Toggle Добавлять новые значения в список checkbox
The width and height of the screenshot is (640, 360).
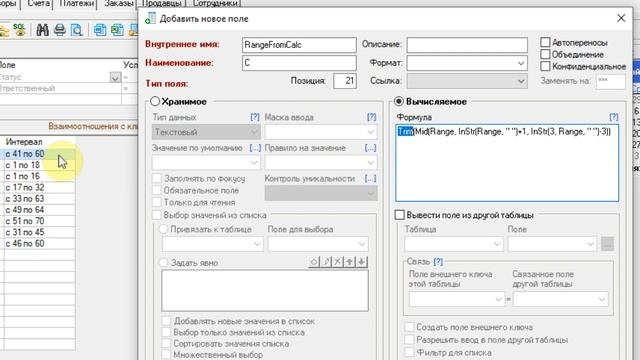coord(166,321)
